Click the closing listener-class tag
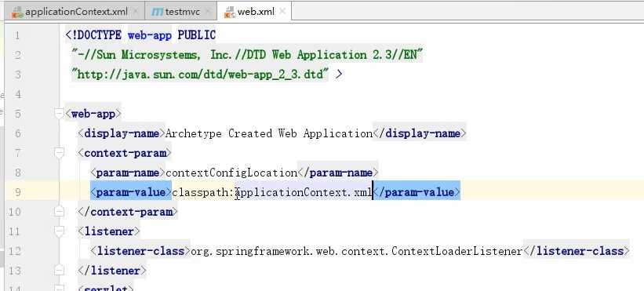Viewport: 644px width, 291px height. coord(577,251)
